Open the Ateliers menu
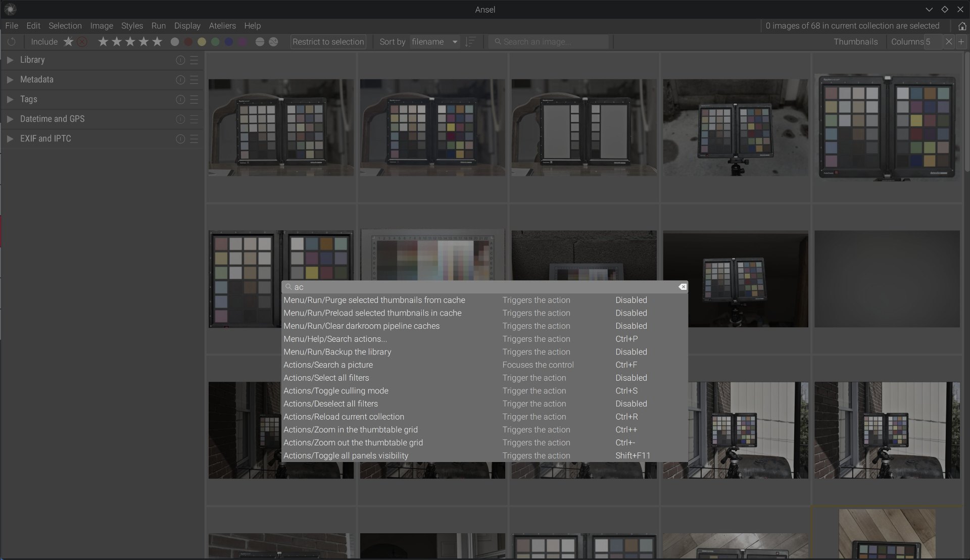Viewport: 970px width, 560px height. point(222,26)
